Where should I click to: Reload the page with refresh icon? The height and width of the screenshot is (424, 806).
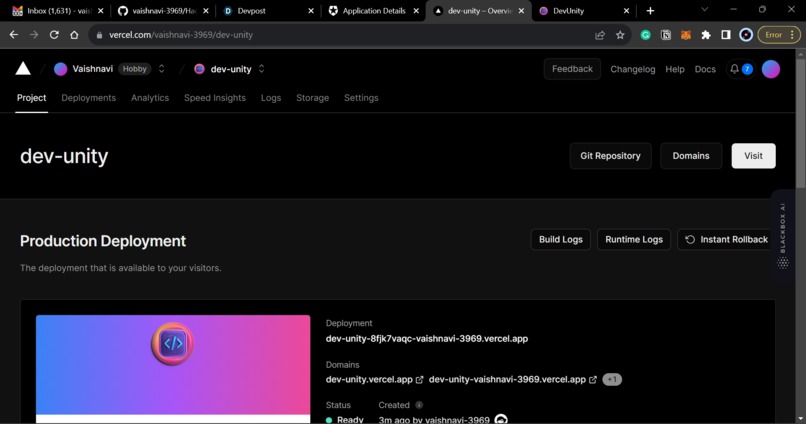pyautogui.click(x=54, y=35)
